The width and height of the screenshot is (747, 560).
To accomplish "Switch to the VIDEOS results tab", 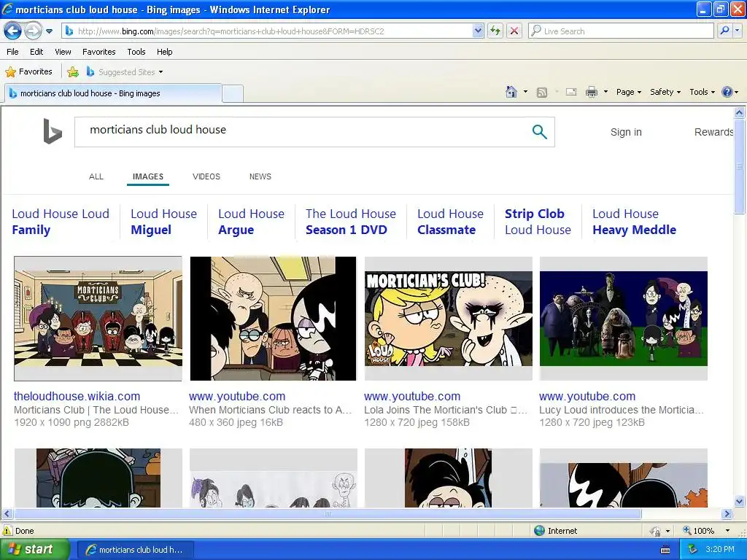I will pos(206,176).
